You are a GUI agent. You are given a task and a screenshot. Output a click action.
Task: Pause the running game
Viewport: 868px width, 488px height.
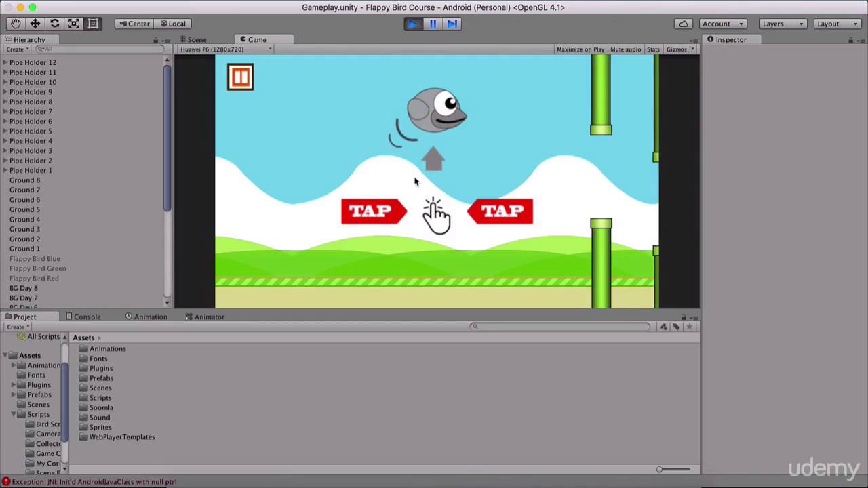(433, 24)
